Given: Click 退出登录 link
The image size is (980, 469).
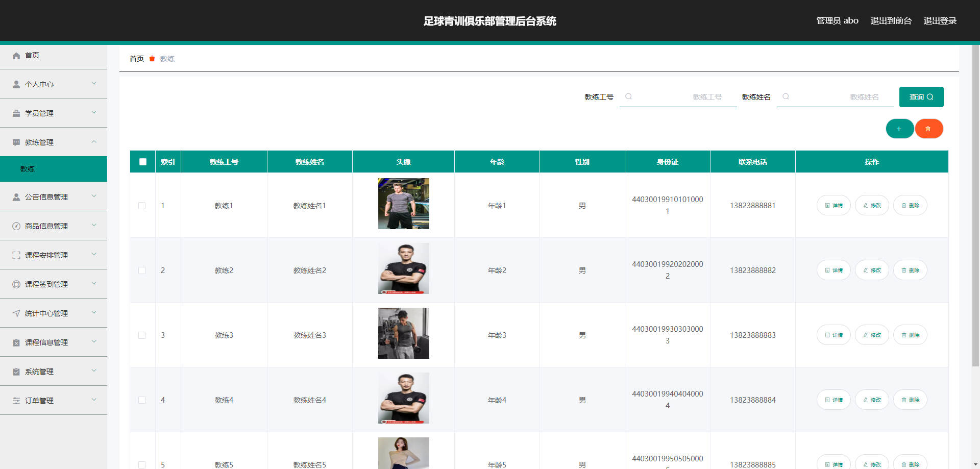Looking at the screenshot, I should click(940, 21).
